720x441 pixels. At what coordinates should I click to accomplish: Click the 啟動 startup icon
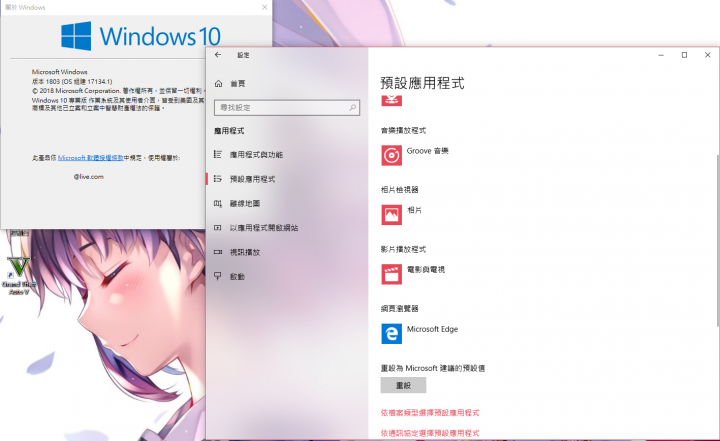tap(218, 276)
